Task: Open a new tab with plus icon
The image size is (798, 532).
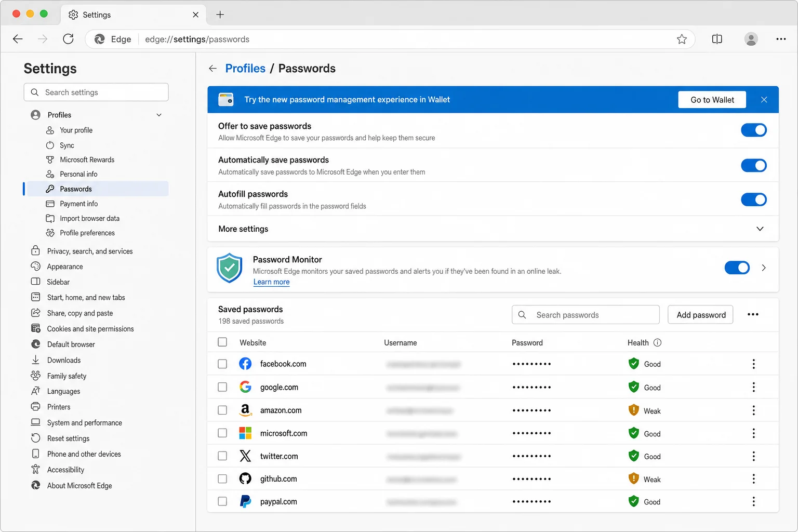Action: [x=220, y=15]
